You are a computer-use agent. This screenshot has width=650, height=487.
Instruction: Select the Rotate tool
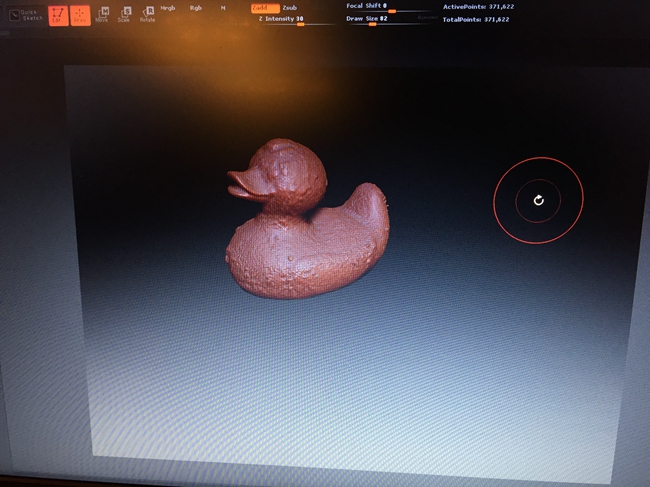coord(147,15)
